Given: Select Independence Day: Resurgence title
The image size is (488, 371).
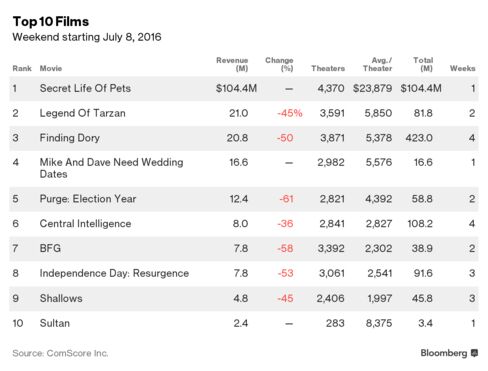Looking at the screenshot, I should click(x=114, y=273).
